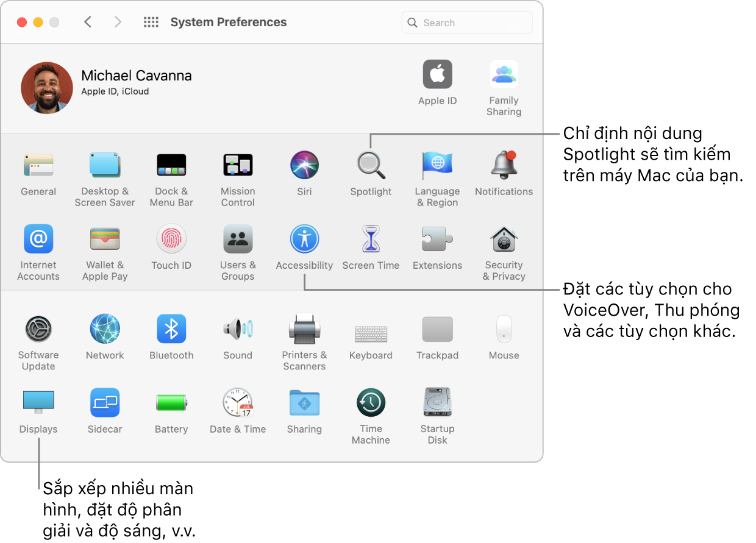
Task: Minimize the System Preferences window
Action: pyautogui.click(x=38, y=23)
